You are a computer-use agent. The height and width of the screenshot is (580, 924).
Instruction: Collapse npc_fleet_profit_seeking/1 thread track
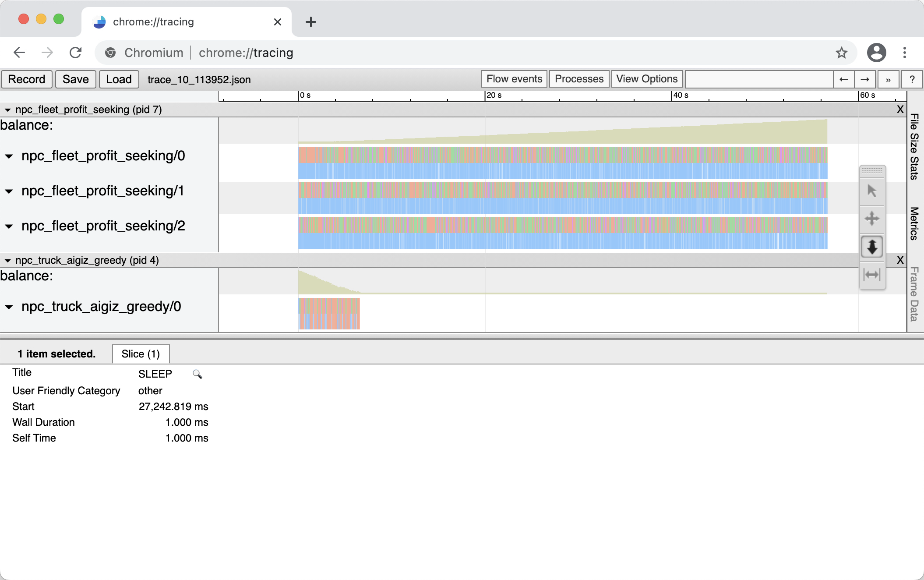coord(9,191)
